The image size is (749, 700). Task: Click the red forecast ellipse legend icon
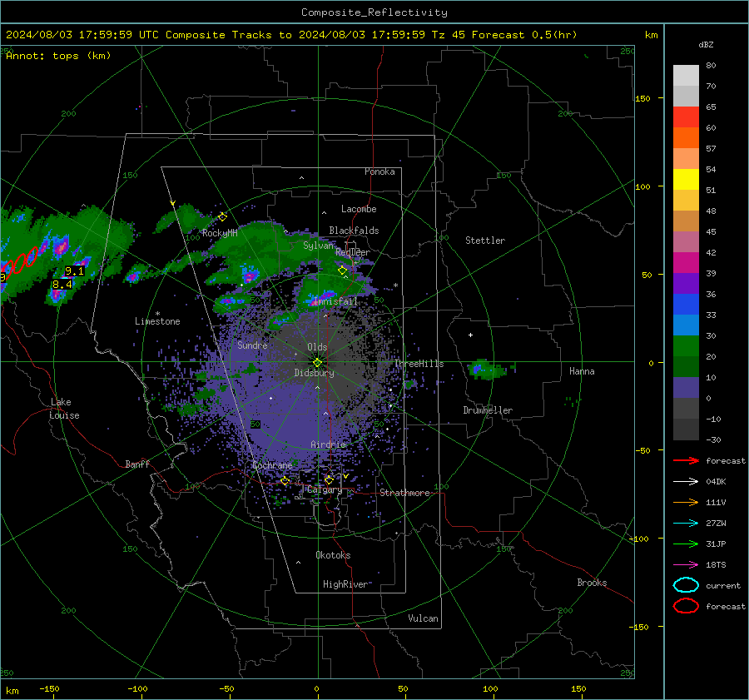coord(686,606)
